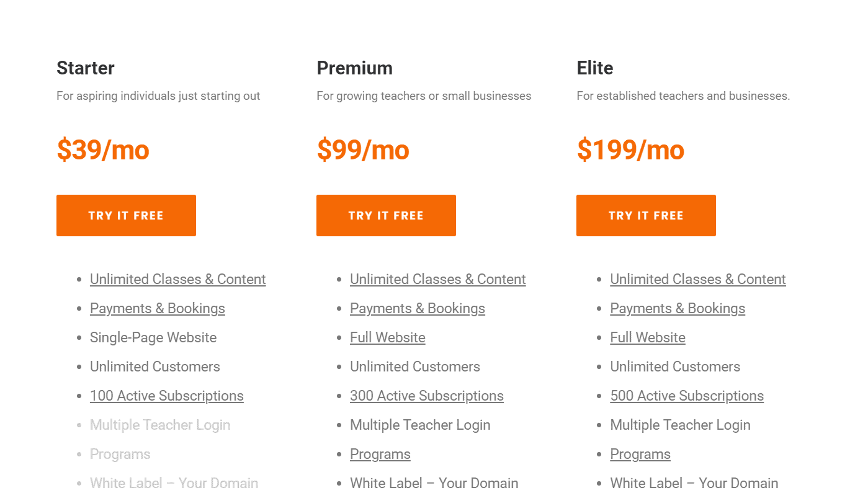The height and width of the screenshot is (493, 868).
Task: Open Unlimited Classes & Content link for Premium
Action: (x=437, y=279)
